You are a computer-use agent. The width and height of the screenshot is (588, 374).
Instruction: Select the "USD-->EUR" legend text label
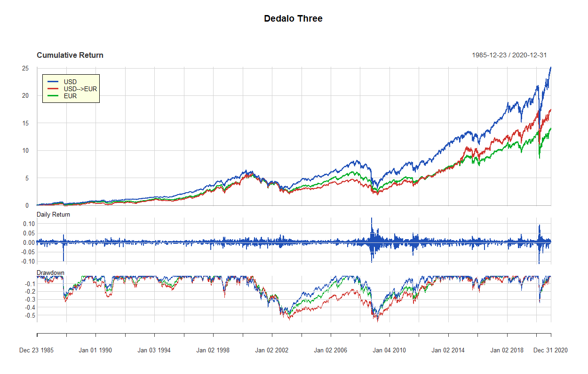point(80,89)
